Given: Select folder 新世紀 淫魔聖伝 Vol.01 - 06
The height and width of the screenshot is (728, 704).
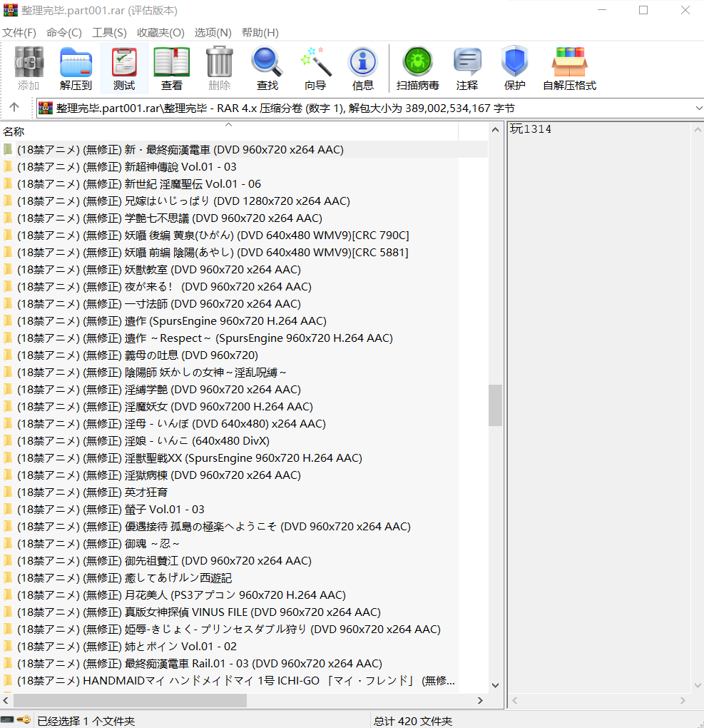Looking at the screenshot, I should (x=139, y=184).
